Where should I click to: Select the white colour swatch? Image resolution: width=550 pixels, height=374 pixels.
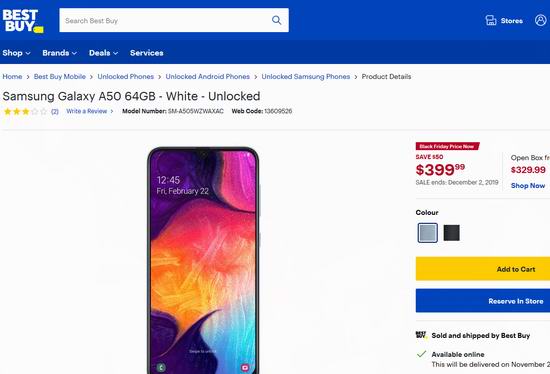pyautogui.click(x=428, y=233)
